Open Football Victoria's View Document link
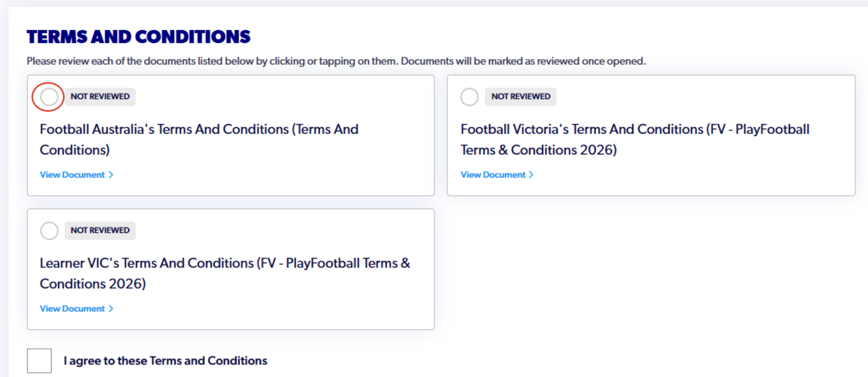Viewport: 868px width, 377px height. (497, 175)
